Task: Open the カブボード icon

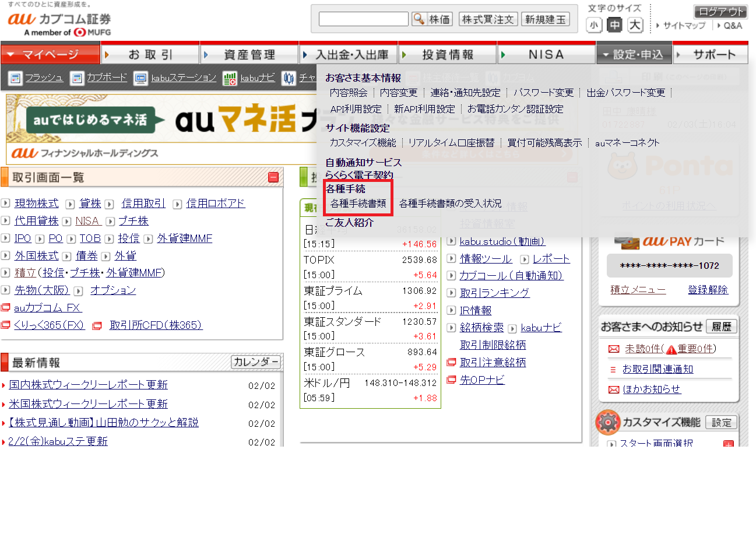Action: [77, 78]
